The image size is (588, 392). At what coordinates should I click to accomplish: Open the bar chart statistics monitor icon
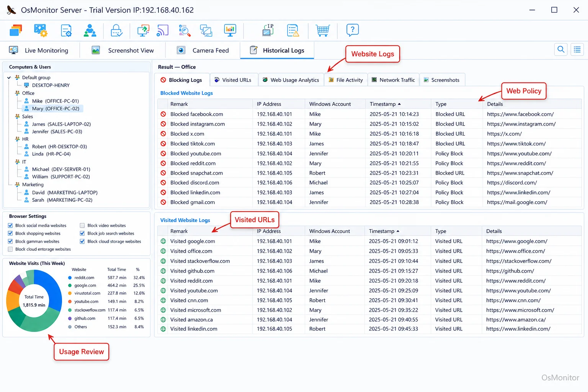click(x=230, y=30)
